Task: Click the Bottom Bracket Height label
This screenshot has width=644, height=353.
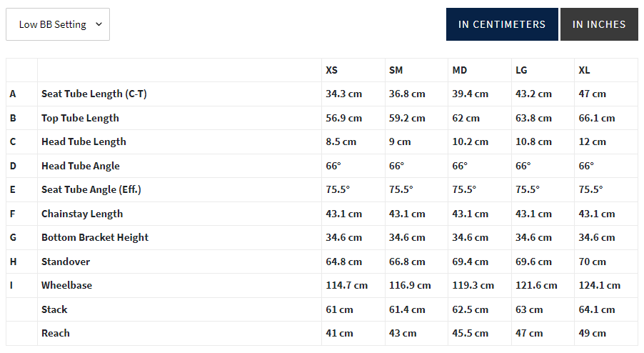Action: pyautogui.click(x=95, y=237)
